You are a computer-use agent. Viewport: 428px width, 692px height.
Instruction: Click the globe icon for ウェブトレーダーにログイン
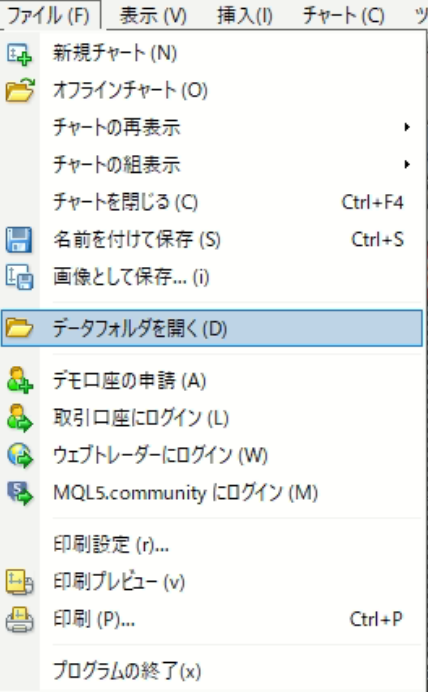point(20,455)
